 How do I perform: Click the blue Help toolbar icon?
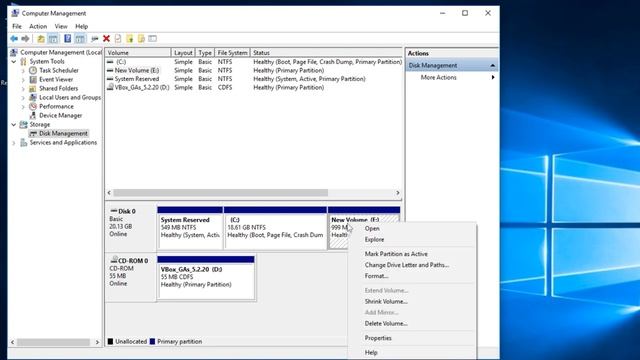[68, 39]
